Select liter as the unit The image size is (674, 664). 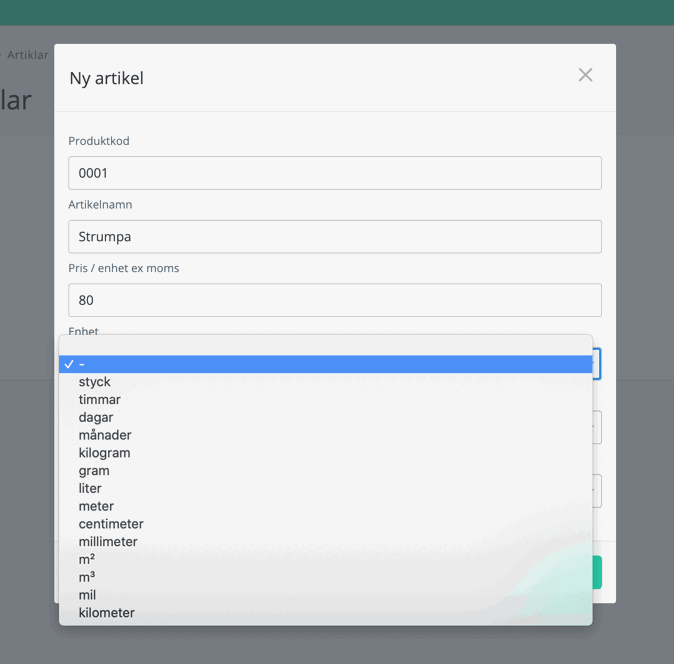pos(90,489)
